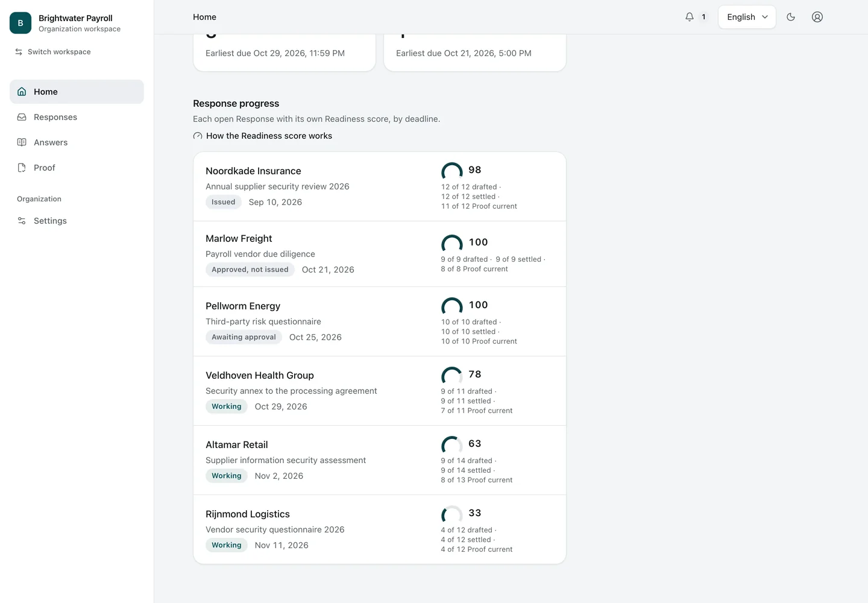Open notifications via bell icon

pyautogui.click(x=690, y=17)
